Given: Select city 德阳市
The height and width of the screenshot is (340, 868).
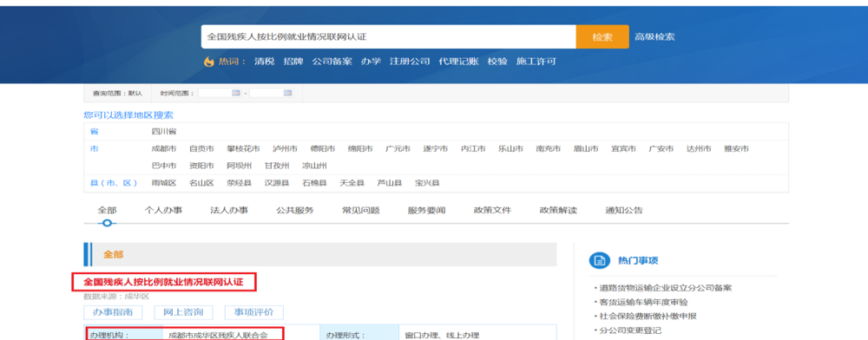Looking at the screenshot, I should 323,148.
